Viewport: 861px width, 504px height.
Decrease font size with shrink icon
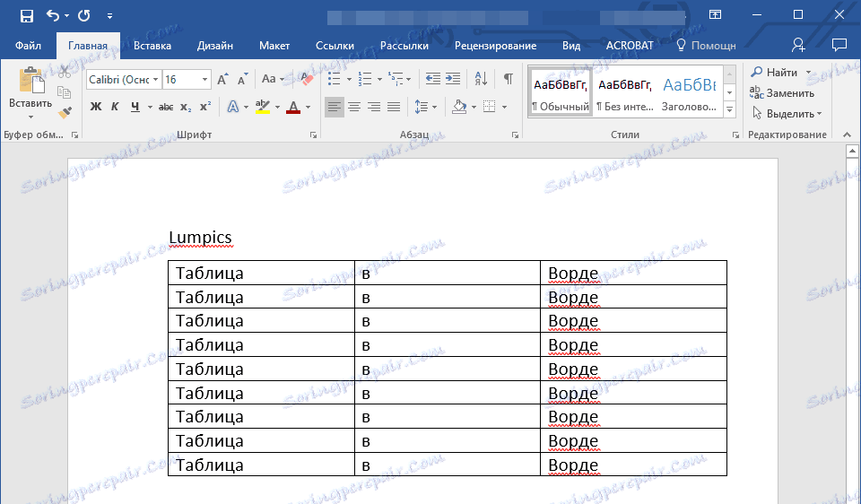(242, 80)
